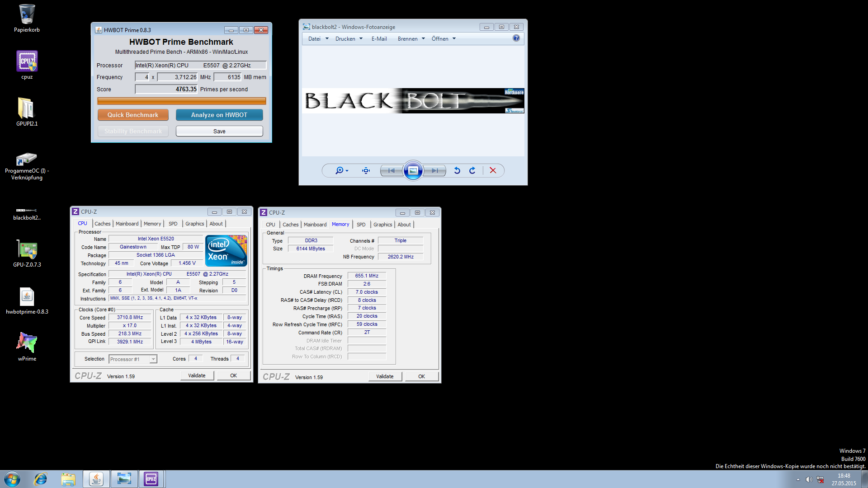Click the HWBOT Prime Processor name field
Image resolution: width=868 pixels, height=488 pixels.
201,65
